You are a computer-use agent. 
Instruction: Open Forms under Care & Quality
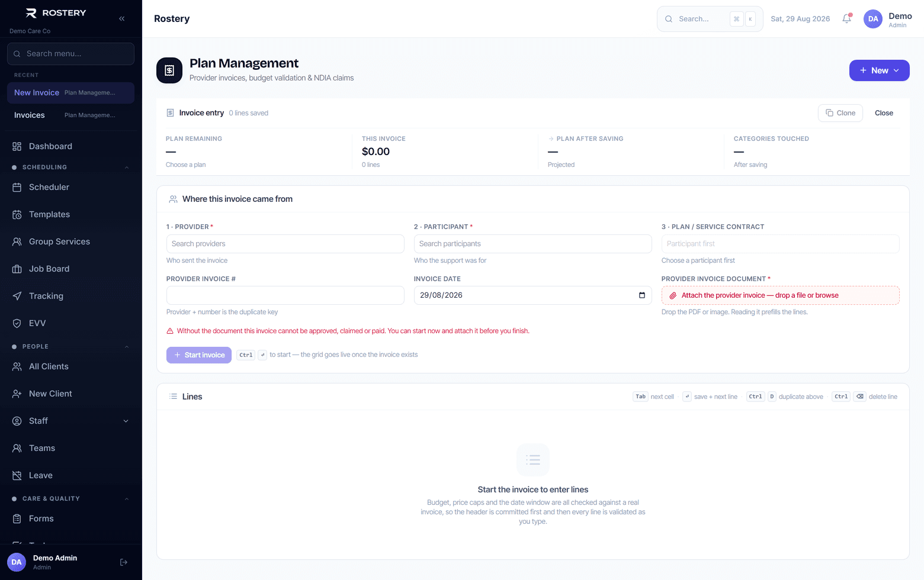tap(71, 518)
